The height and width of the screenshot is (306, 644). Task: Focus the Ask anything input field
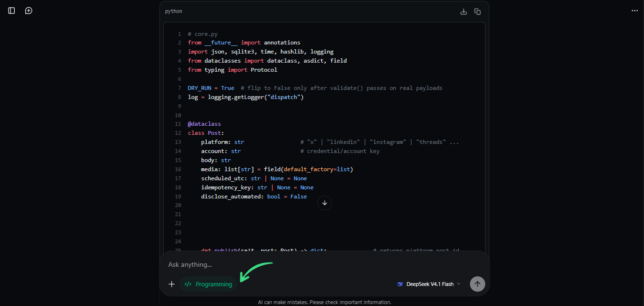coord(325,264)
